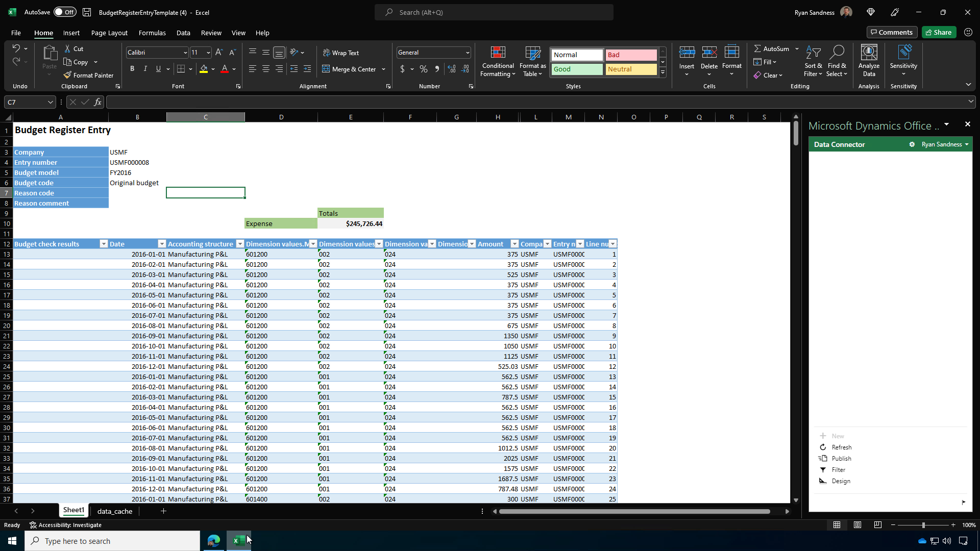Click the Sort & Filter icon
The width and height of the screenshot is (980, 551).
(813, 53)
